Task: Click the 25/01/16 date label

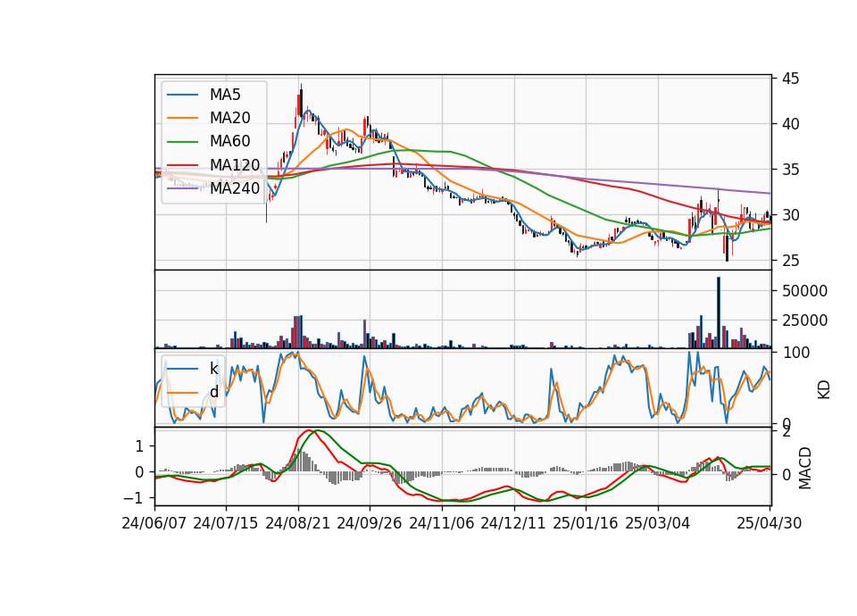Action: click(586, 523)
